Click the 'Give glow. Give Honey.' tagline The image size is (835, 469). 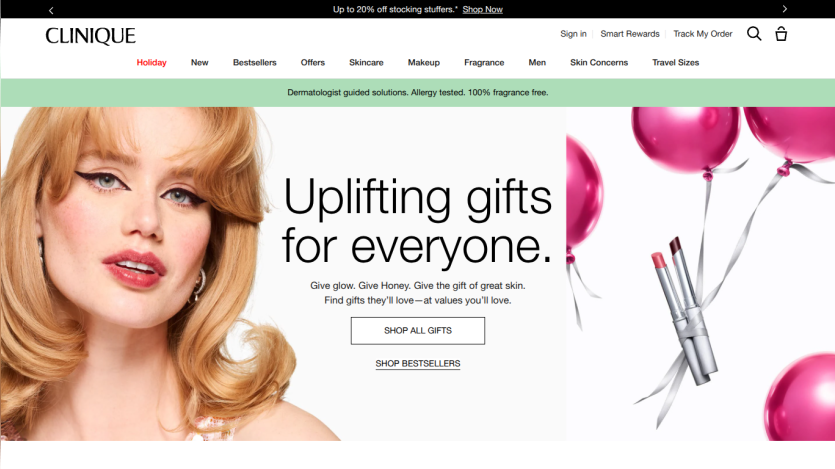[x=418, y=293]
